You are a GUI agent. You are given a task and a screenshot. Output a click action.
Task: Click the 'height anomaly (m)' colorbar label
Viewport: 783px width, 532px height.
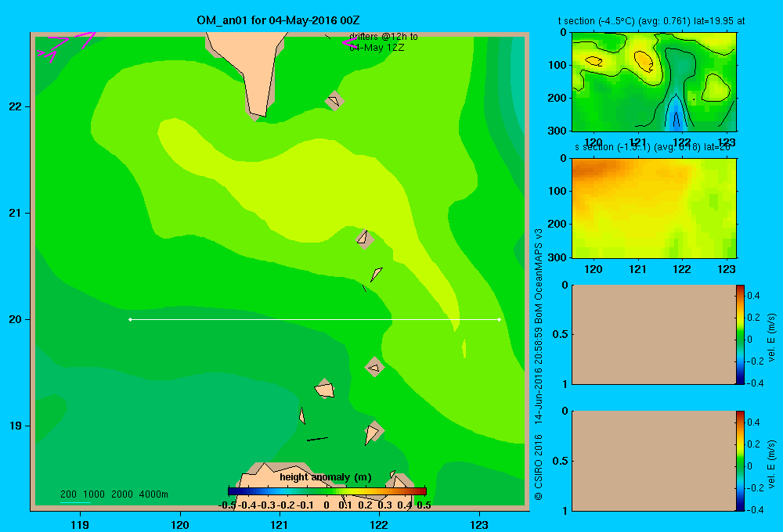coord(326,477)
